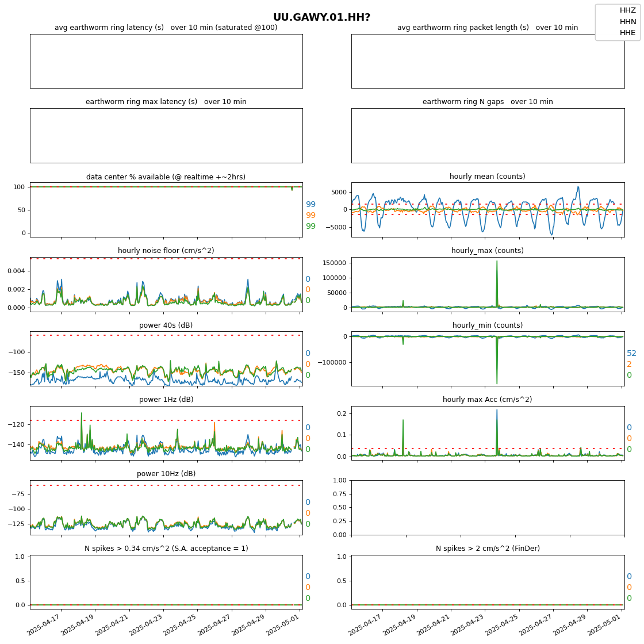
Task: Click 2025-04-19 date under the FinDer plot
Action: 400,624
